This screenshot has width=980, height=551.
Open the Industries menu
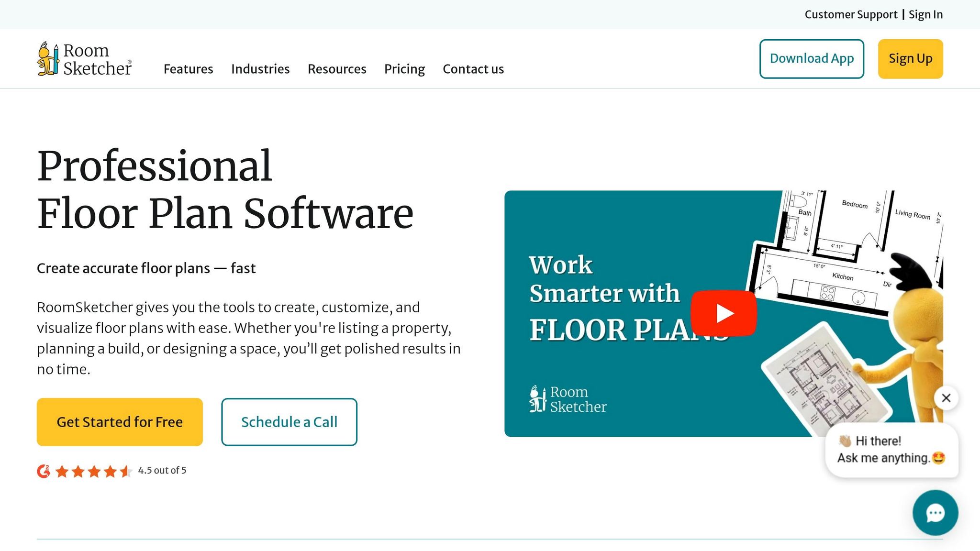260,69
